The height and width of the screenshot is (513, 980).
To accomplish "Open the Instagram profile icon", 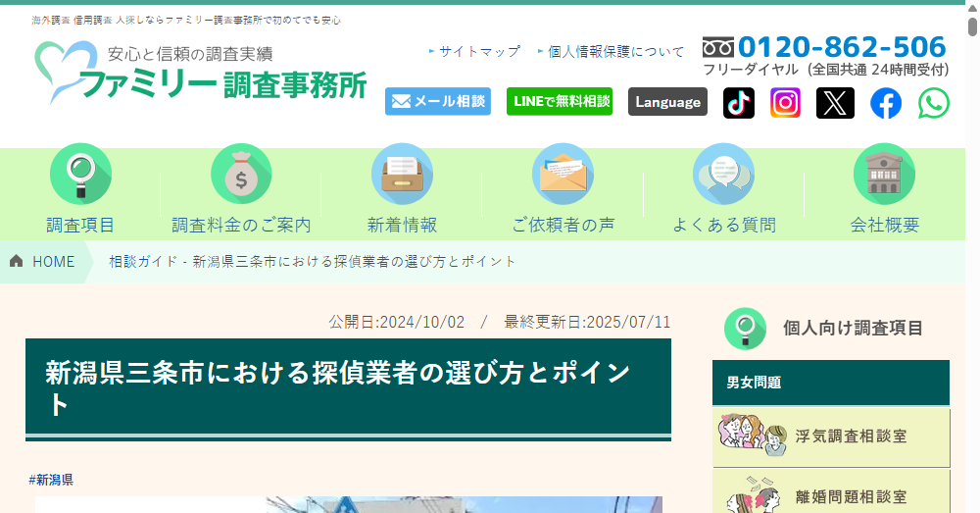I will tap(785, 103).
